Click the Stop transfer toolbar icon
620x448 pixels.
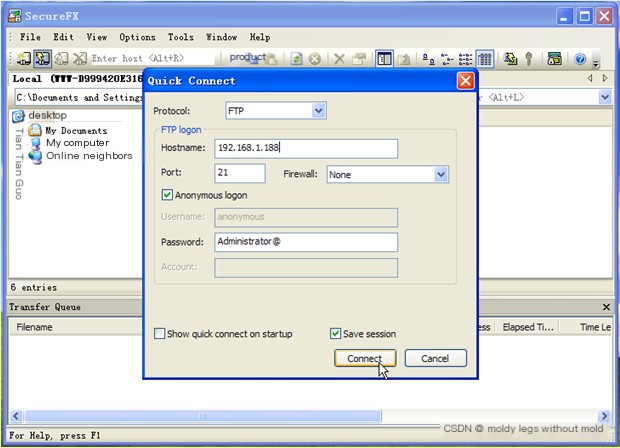point(314,59)
